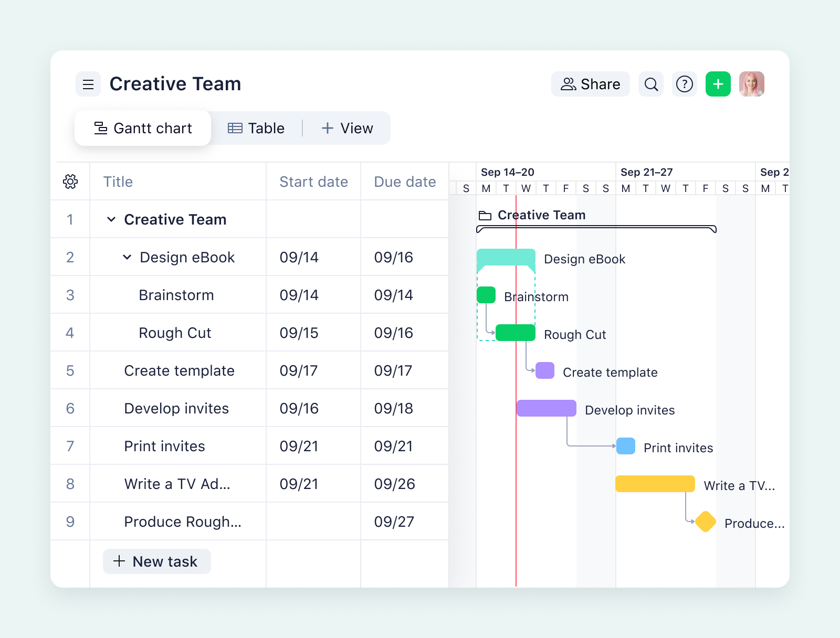Click the green plus create button

click(x=718, y=84)
